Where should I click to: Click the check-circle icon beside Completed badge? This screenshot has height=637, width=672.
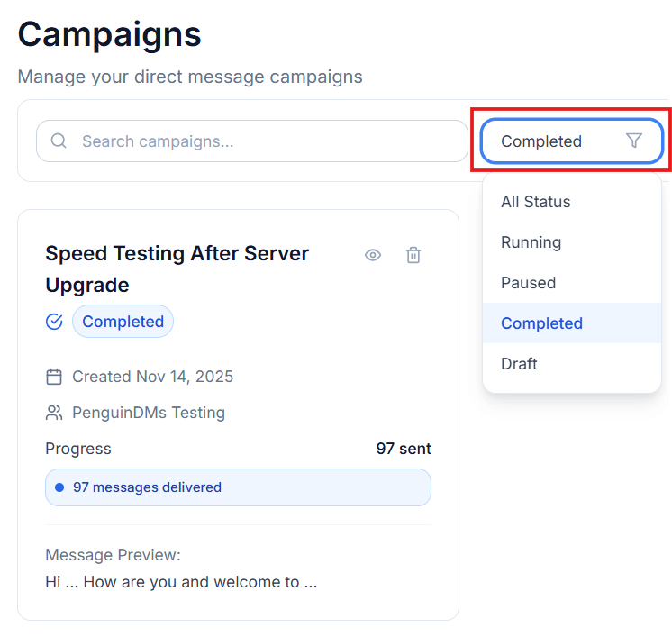pyautogui.click(x=54, y=322)
